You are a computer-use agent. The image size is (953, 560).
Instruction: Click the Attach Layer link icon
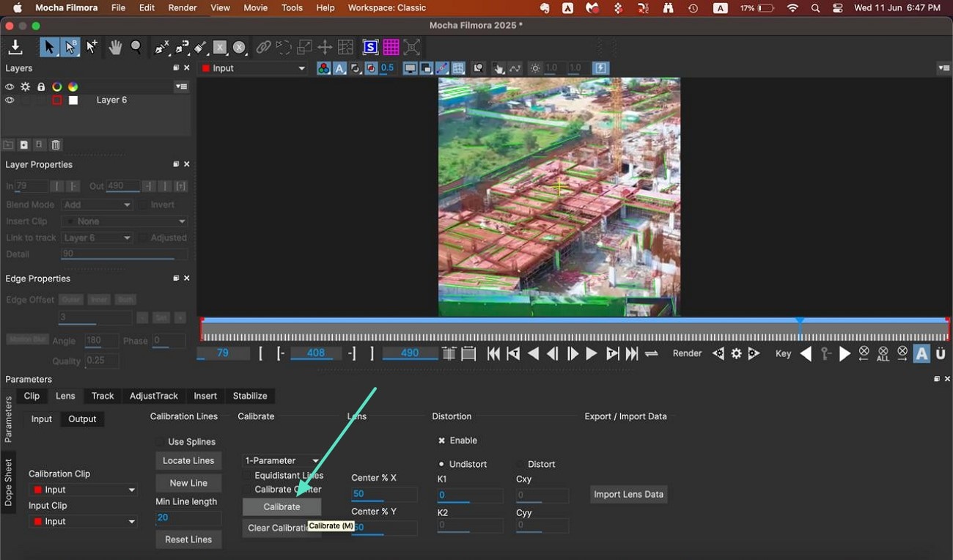coord(263,48)
